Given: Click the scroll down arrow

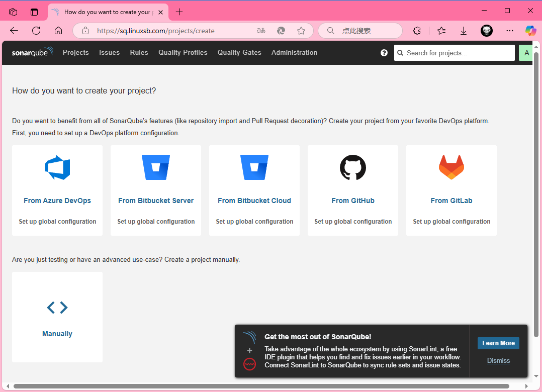Looking at the screenshot, I should [536, 376].
